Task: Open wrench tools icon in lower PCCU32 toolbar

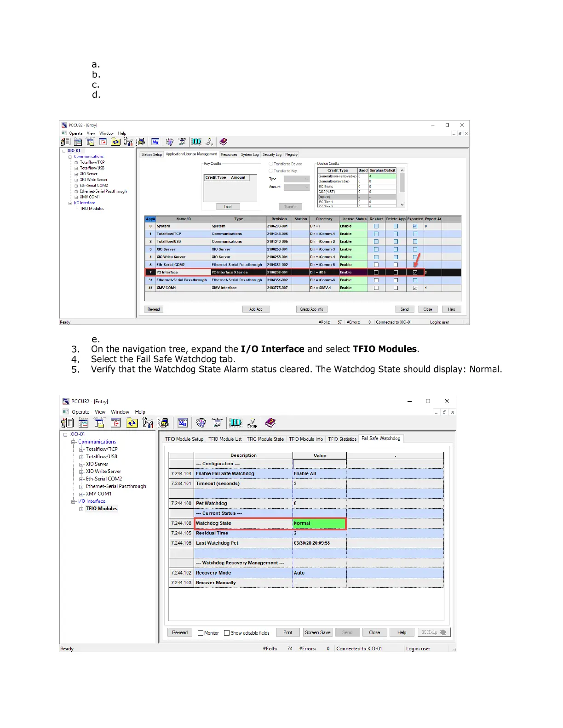Action: point(148,422)
